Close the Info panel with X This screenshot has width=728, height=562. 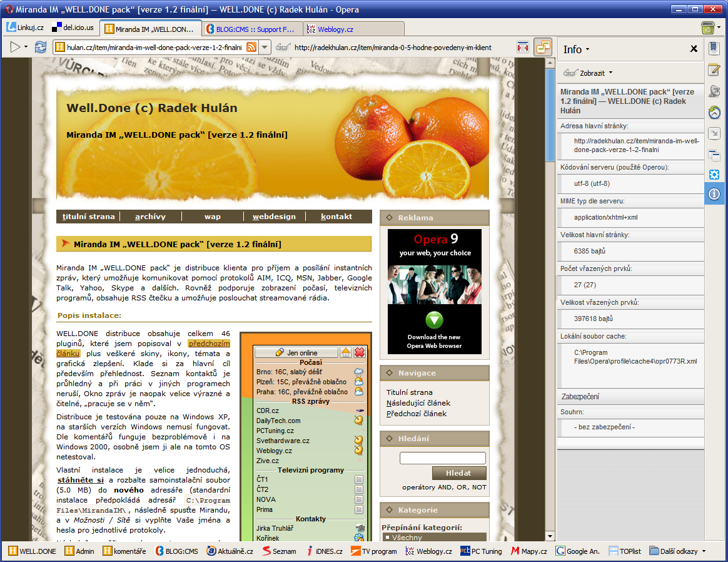coord(694,49)
